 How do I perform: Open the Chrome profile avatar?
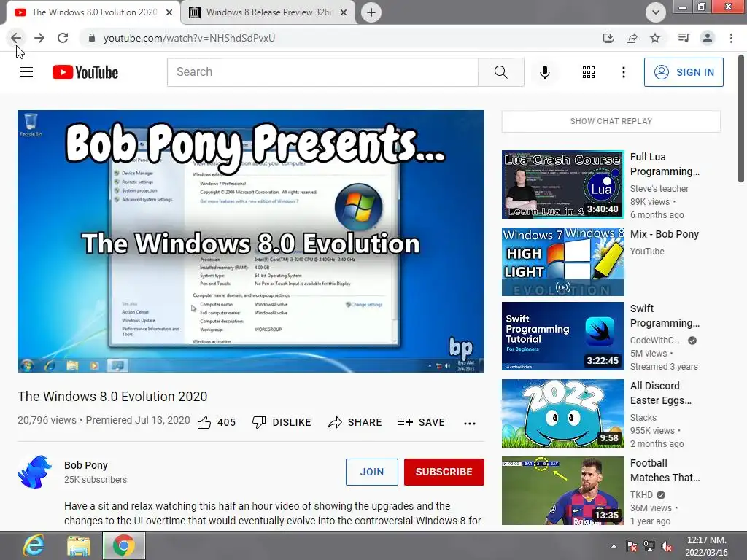point(708,38)
